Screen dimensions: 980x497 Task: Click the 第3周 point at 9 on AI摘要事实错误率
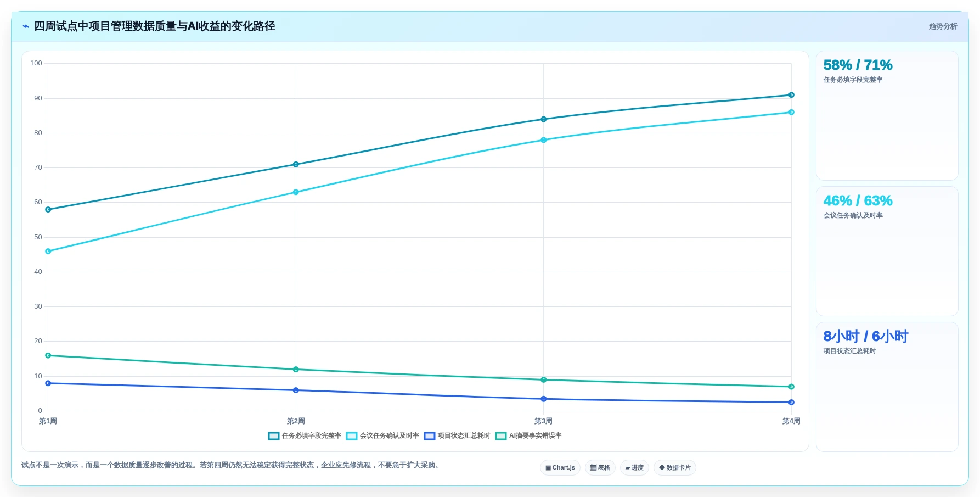point(544,380)
